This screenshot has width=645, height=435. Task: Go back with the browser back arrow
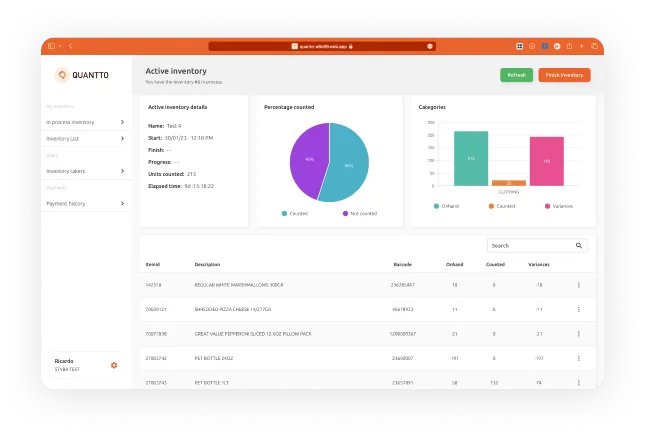pyautogui.click(x=71, y=46)
